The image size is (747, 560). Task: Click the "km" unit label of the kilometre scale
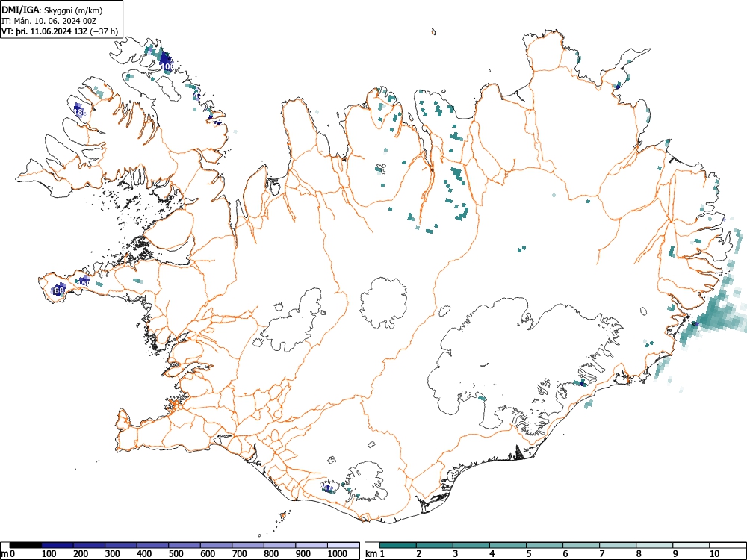click(x=371, y=554)
